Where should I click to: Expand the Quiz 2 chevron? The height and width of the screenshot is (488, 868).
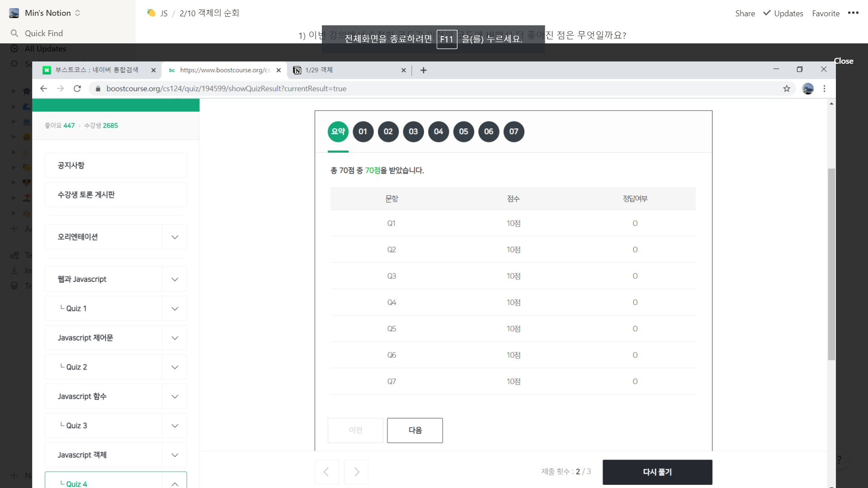(x=175, y=367)
